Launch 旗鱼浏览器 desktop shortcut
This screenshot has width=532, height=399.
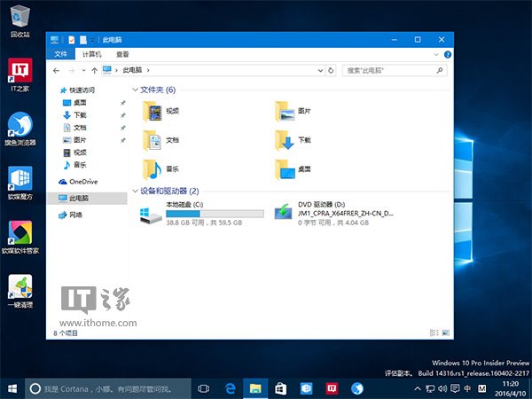coord(20,124)
